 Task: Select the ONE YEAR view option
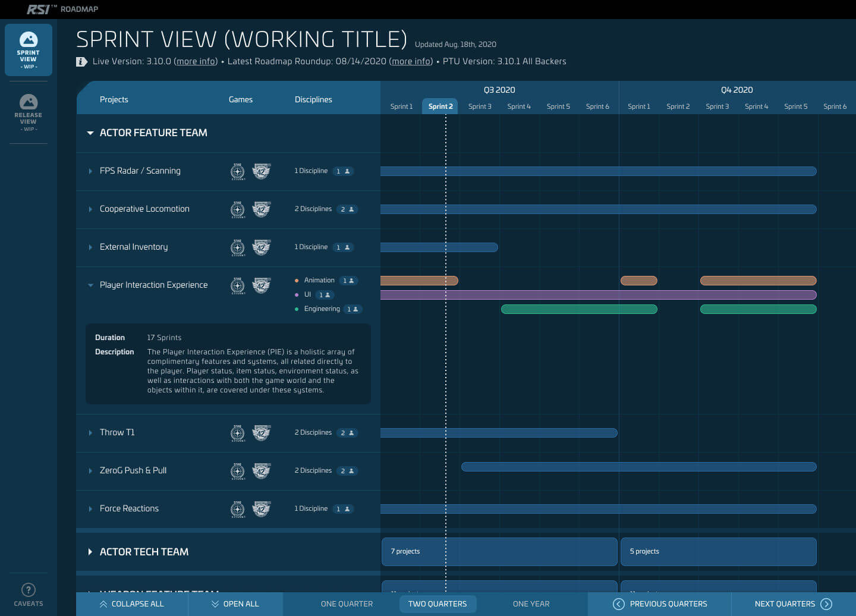coord(531,604)
